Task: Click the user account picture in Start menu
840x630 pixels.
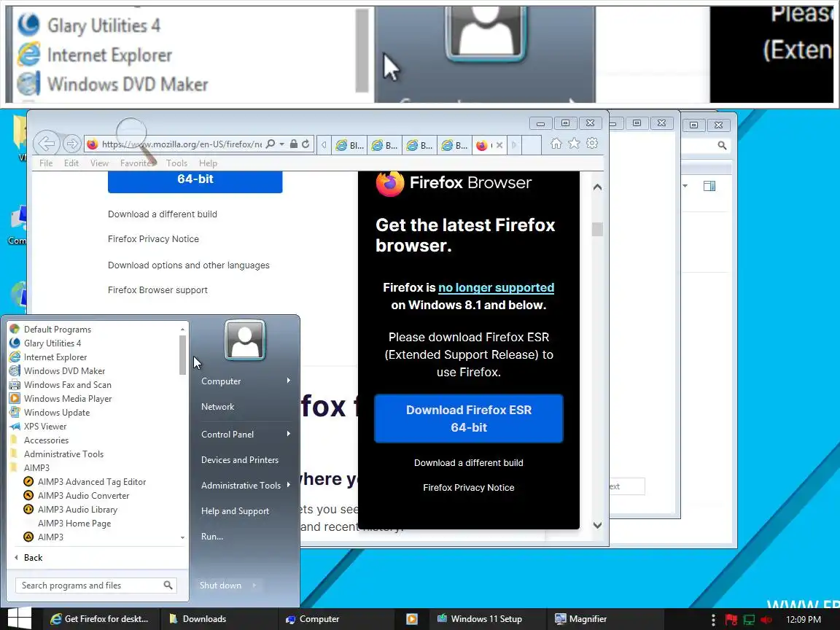Action: pyautogui.click(x=245, y=341)
